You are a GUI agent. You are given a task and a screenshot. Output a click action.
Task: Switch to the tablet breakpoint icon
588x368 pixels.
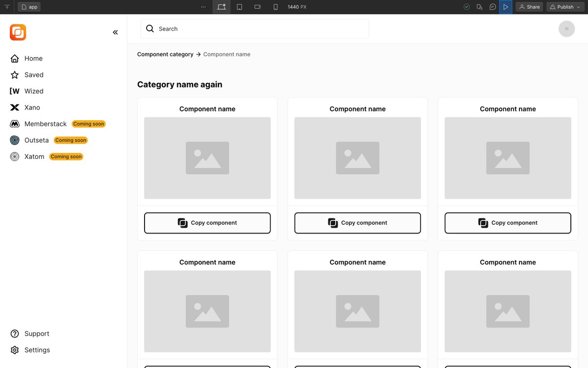tap(240, 7)
